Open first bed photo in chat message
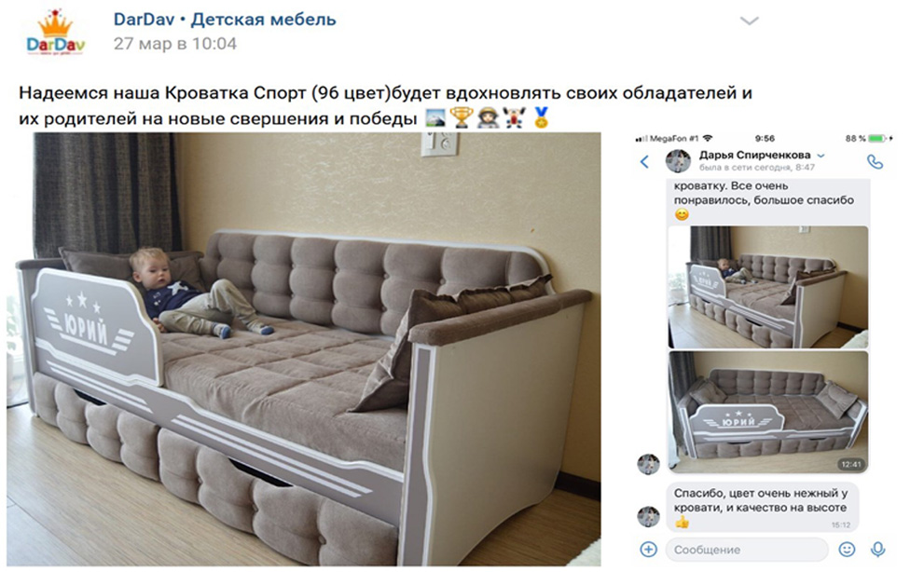 768,287
